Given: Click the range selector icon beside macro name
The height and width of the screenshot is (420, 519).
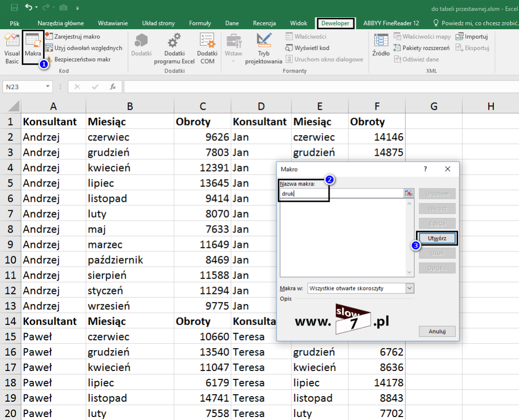Looking at the screenshot, I should pyautogui.click(x=409, y=193).
